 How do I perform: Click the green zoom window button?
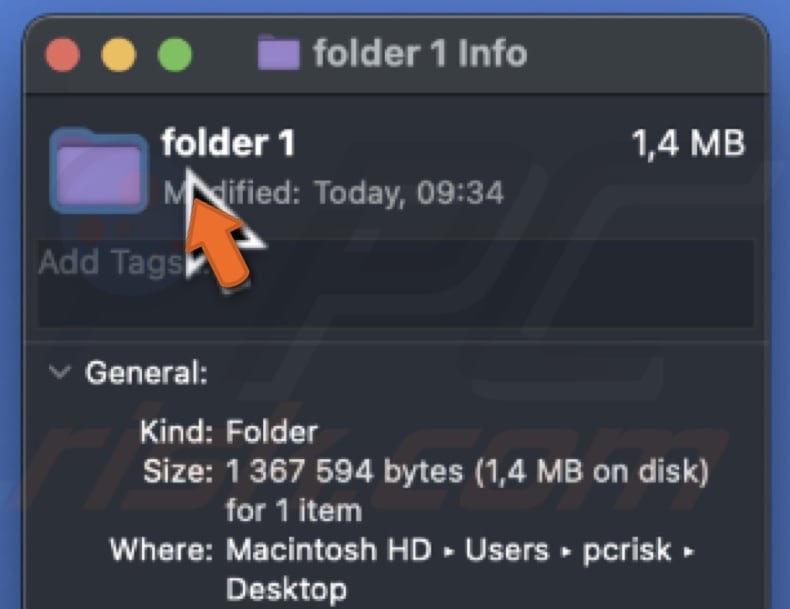click(175, 53)
